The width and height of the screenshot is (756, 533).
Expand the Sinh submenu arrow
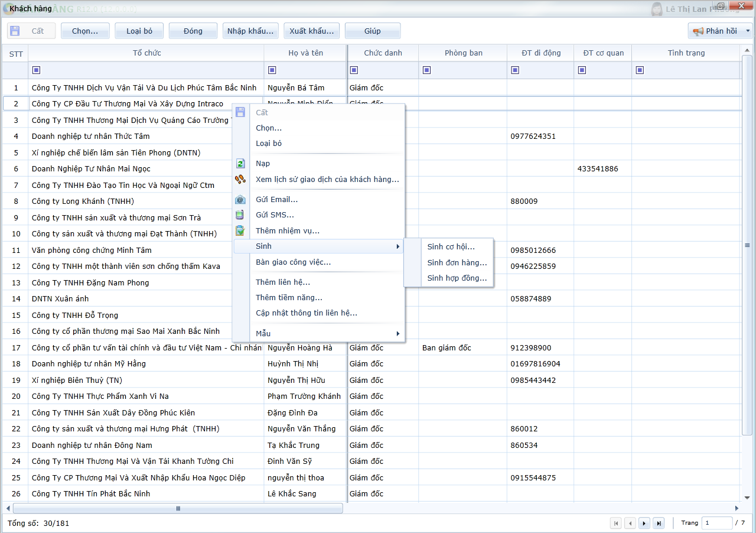(397, 246)
